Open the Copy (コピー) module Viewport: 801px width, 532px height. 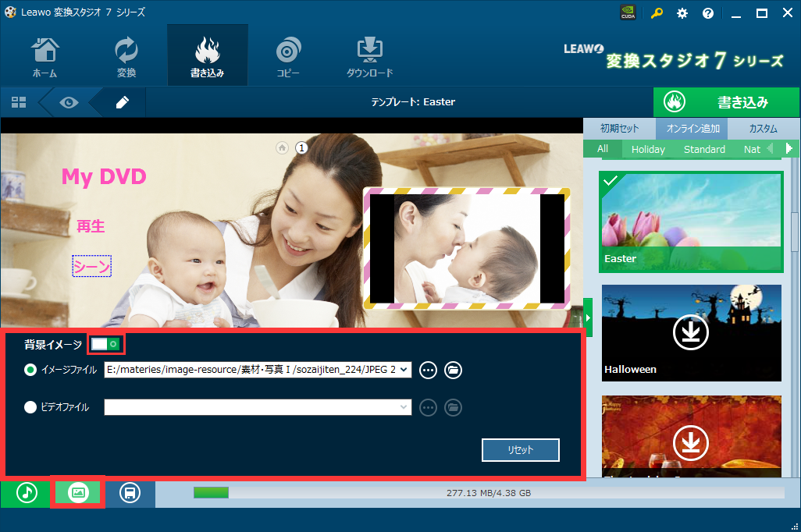[x=288, y=55]
